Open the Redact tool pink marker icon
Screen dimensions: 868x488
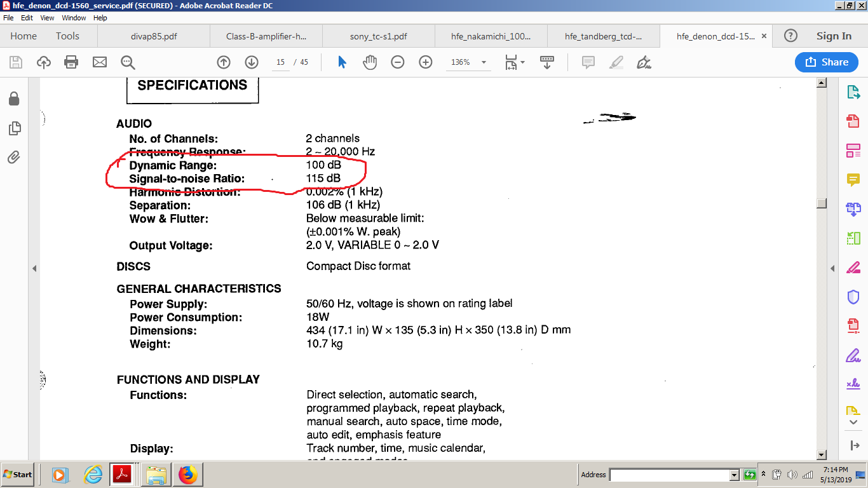pyautogui.click(x=853, y=268)
